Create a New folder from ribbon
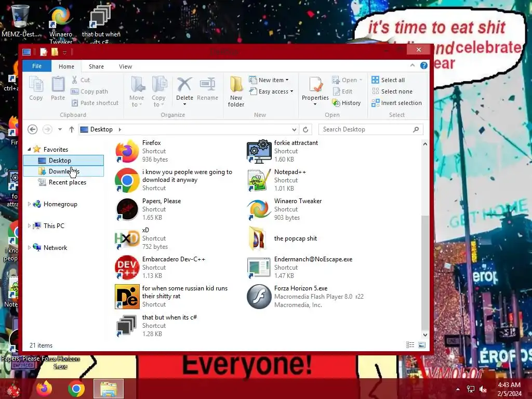The height and width of the screenshot is (399, 532). [236, 91]
